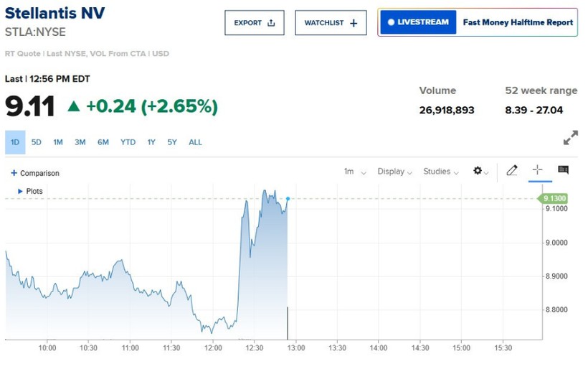Select the 6M time range
The height and width of the screenshot is (369, 588).
pyautogui.click(x=103, y=142)
